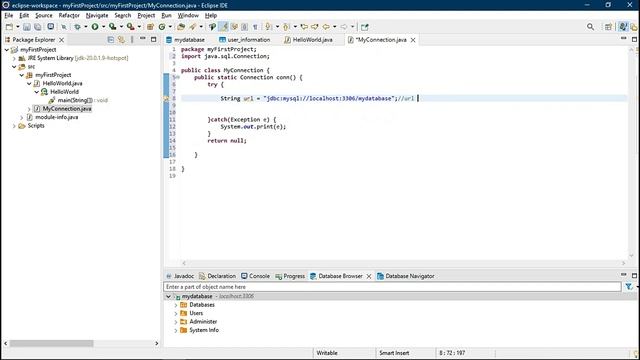The width and height of the screenshot is (640, 360).
Task: Click the New Java Package icon
Action: pos(150,27)
